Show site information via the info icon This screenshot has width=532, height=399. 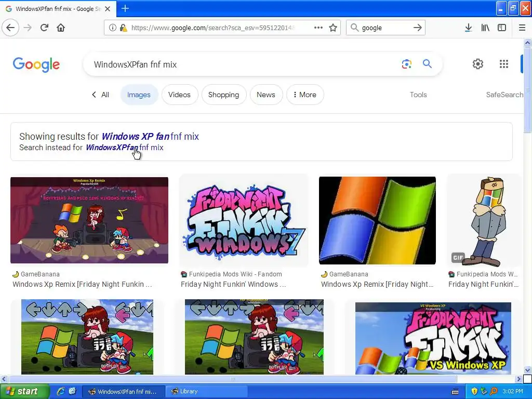(112, 28)
